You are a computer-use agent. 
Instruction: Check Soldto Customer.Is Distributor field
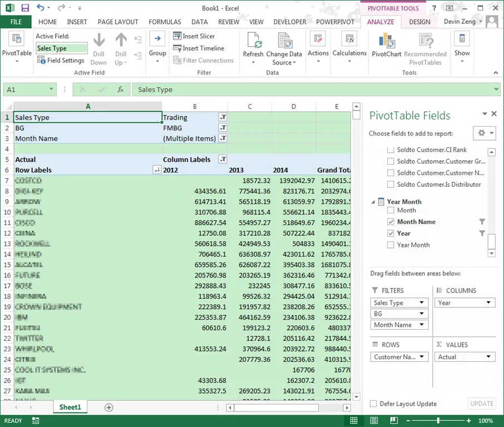[x=391, y=185]
